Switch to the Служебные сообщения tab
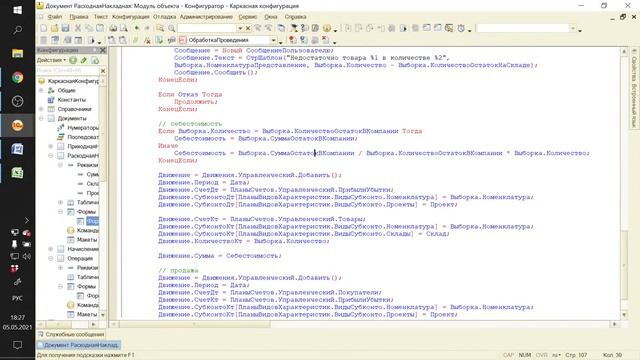The width and height of the screenshot is (640, 360). pos(71,334)
